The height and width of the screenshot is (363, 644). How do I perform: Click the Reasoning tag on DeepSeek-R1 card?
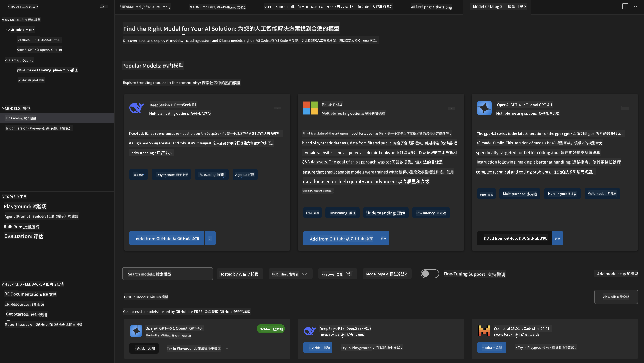[x=212, y=174]
